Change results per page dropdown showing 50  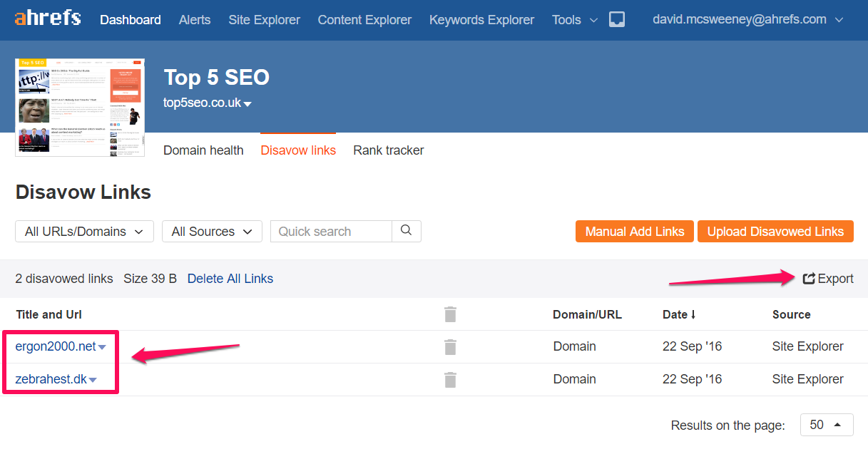pos(827,425)
